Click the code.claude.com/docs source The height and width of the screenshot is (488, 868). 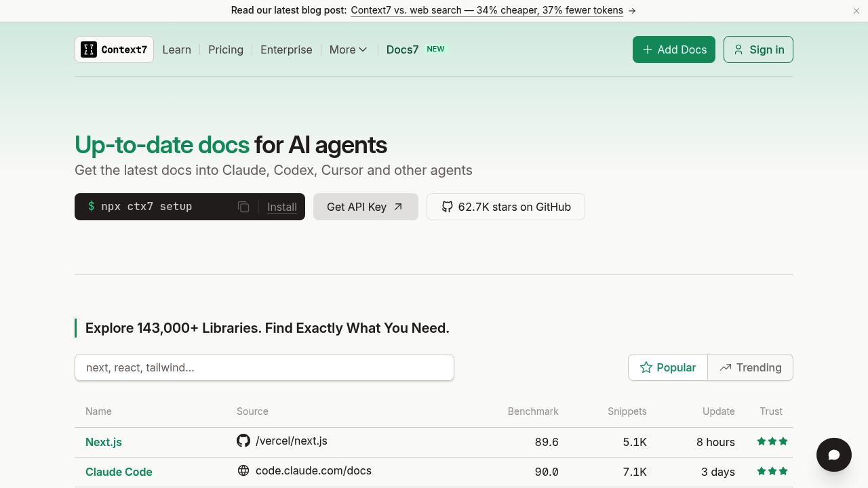click(313, 470)
